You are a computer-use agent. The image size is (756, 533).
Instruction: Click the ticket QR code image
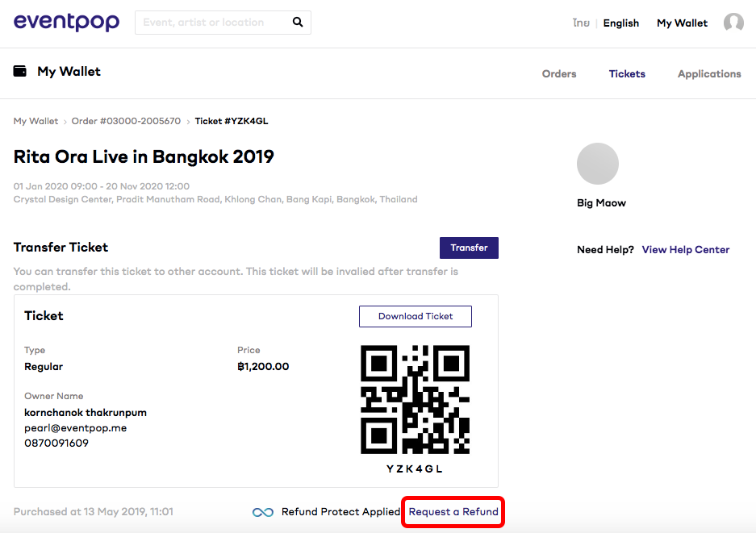(x=416, y=399)
